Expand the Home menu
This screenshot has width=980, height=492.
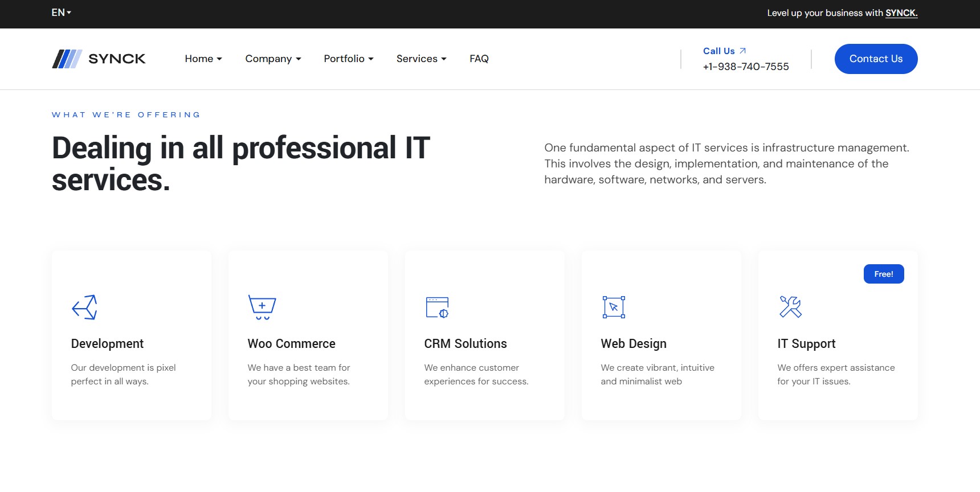click(203, 59)
